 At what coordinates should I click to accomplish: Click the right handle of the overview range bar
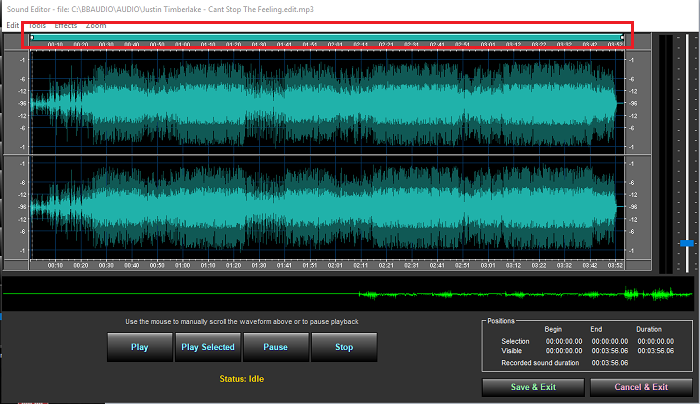point(622,37)
